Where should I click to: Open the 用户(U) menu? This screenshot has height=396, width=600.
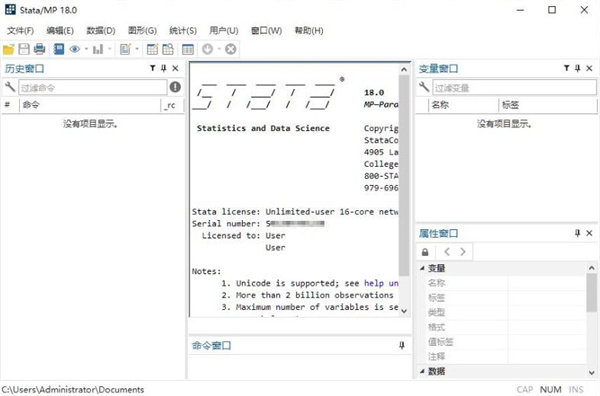tap(224, 30)
